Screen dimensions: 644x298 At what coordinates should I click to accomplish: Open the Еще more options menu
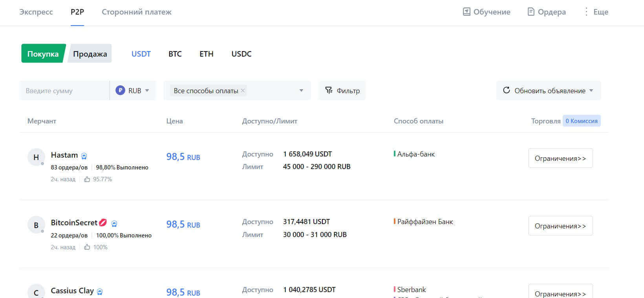pos(596,12)
